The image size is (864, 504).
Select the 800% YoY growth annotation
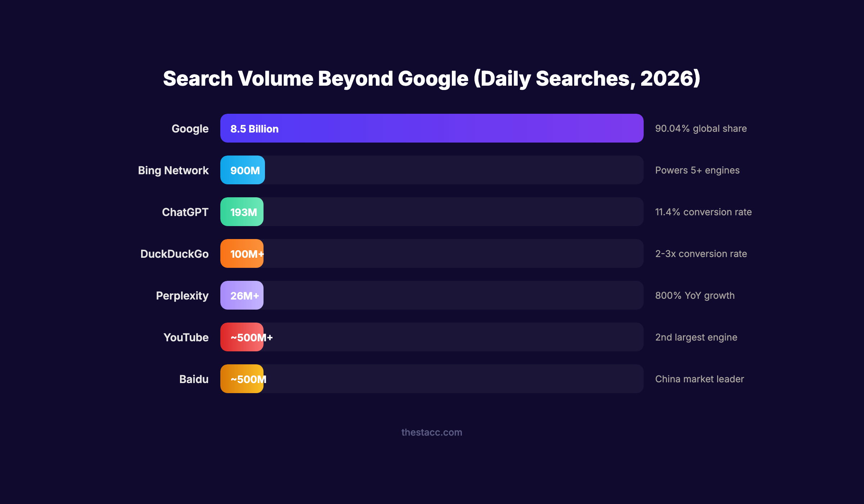(x=695, y=295)
